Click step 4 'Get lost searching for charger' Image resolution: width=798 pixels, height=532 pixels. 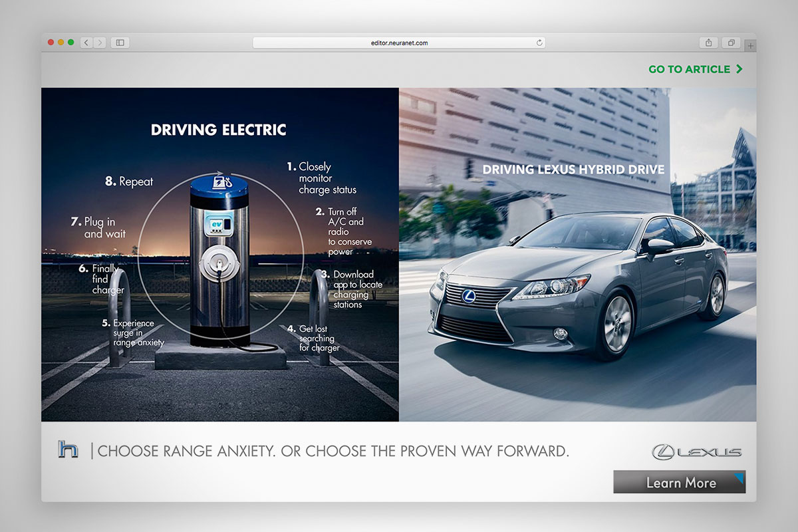[314, 338]
